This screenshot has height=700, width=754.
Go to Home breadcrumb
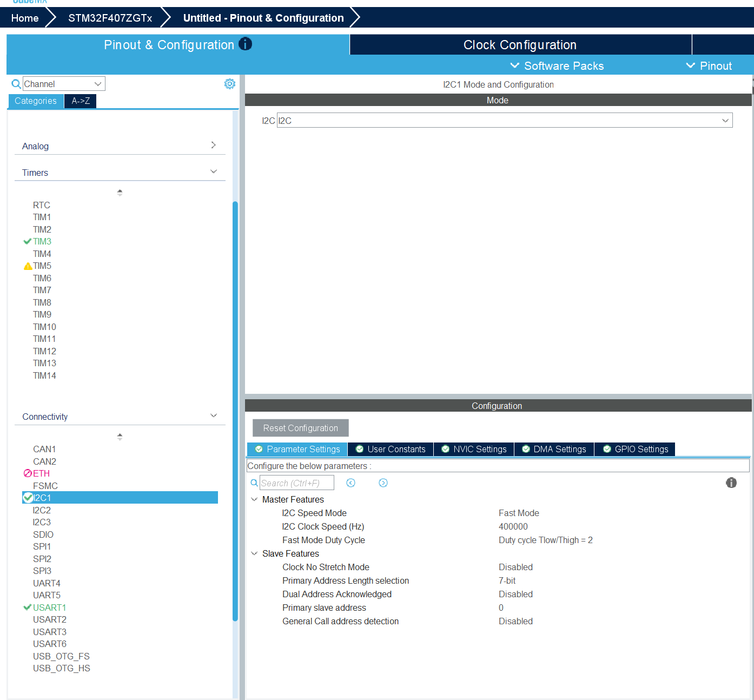(25, 18)
